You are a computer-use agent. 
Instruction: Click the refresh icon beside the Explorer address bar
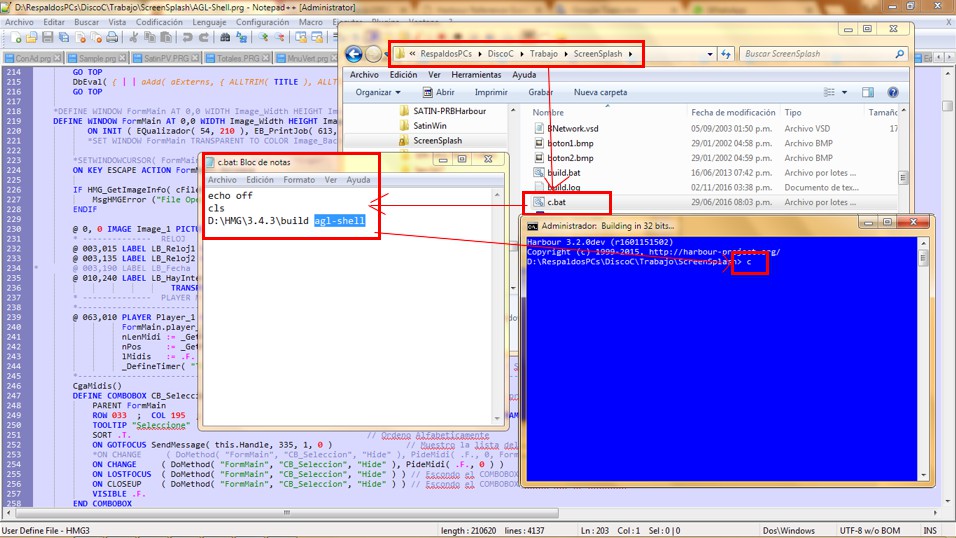click(x=726, y=54)
